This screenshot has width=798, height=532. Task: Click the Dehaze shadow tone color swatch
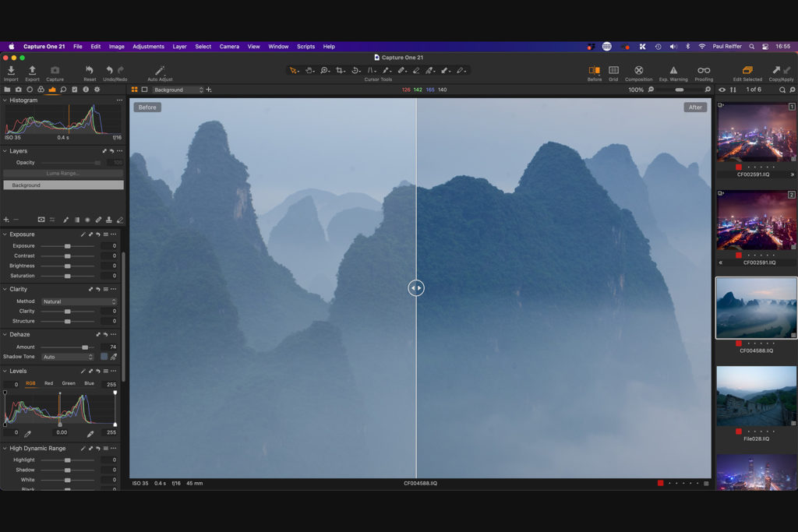click(x=104, y=357)
